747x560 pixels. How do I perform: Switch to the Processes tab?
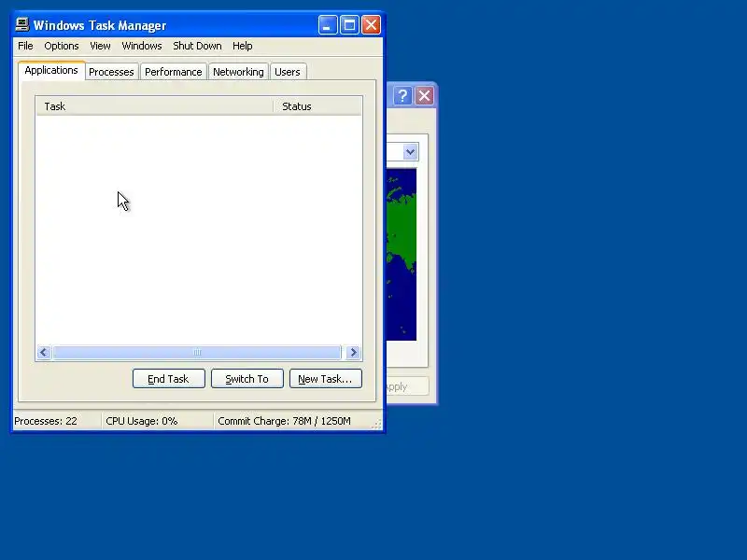coord(111,72)
